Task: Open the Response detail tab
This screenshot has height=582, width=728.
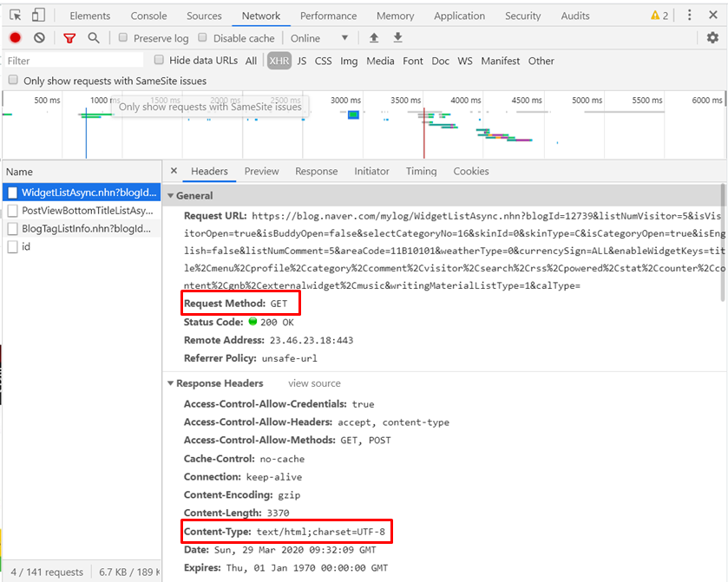Action: click(316, 171)
